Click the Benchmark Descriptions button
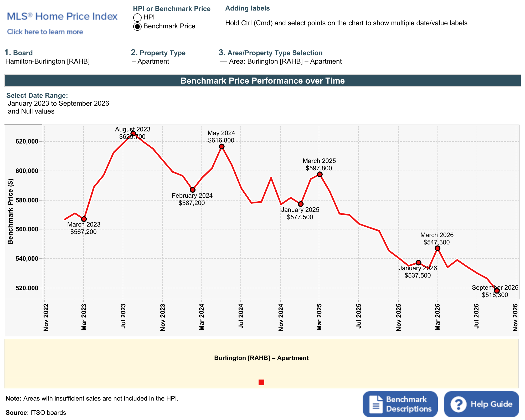The image size is (525, 420). pos(400,404)
